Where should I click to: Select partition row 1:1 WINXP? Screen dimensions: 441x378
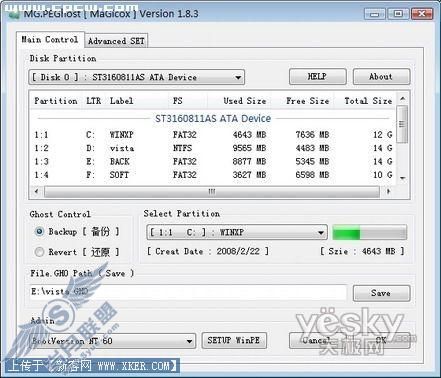click(213, 135)
